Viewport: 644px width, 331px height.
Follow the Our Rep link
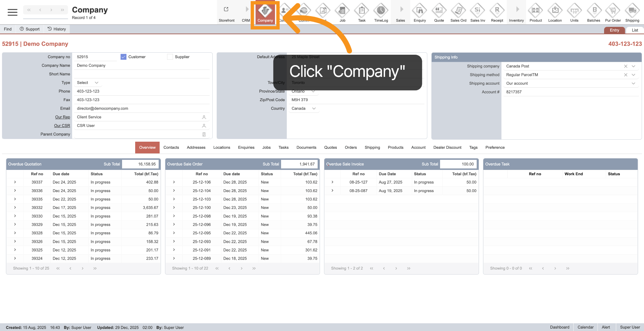(62, 117)
